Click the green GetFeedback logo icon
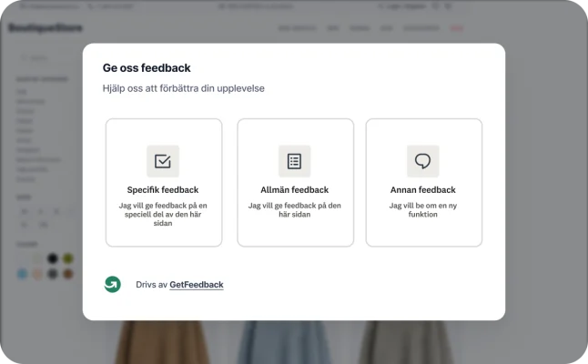Image resolution: width=588 pixels, height=364 pixels. (113, 285)
